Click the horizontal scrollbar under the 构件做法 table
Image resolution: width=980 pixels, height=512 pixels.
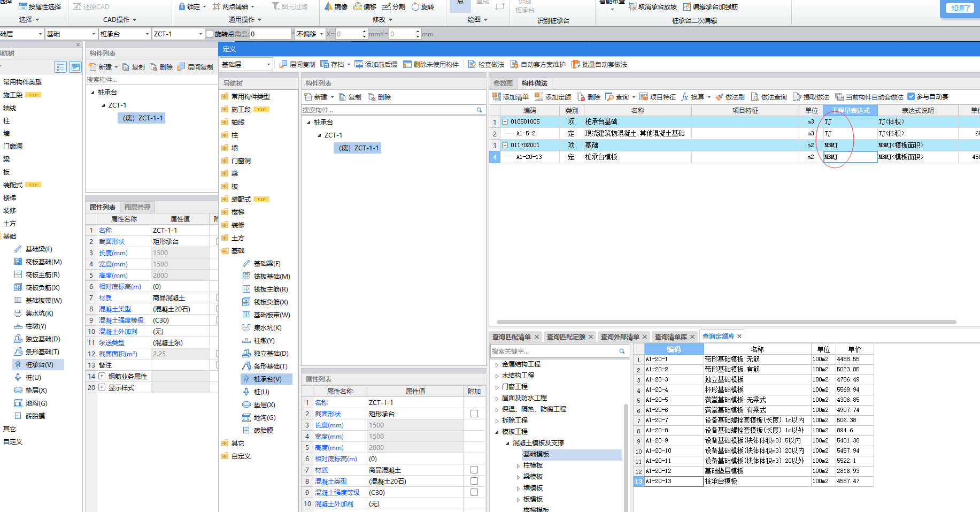[x=726, y=322]
